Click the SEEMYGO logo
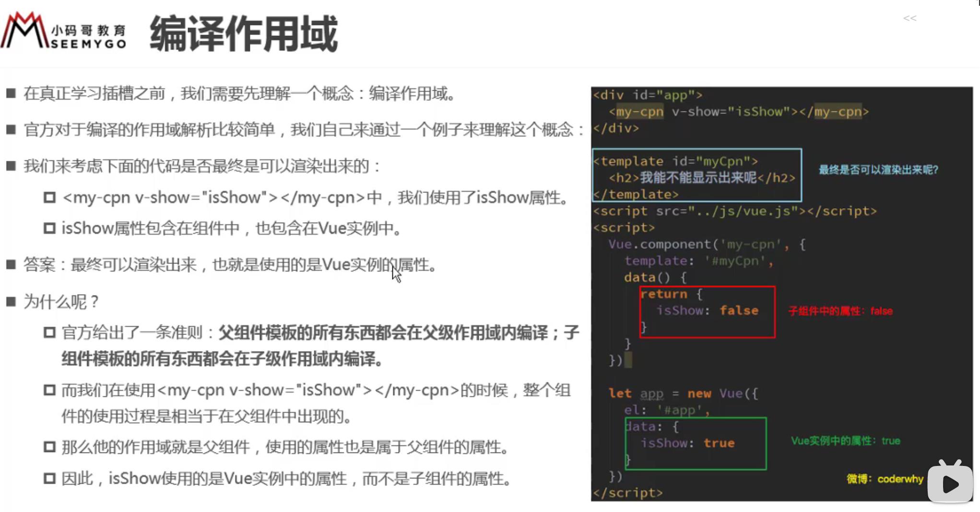The image size is (980, 512). [64, 31]
